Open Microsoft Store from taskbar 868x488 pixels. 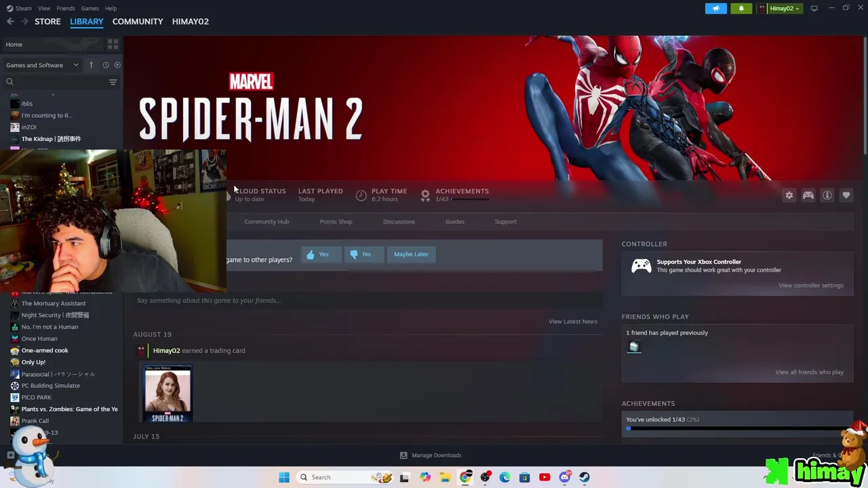[x=524, y=477]
